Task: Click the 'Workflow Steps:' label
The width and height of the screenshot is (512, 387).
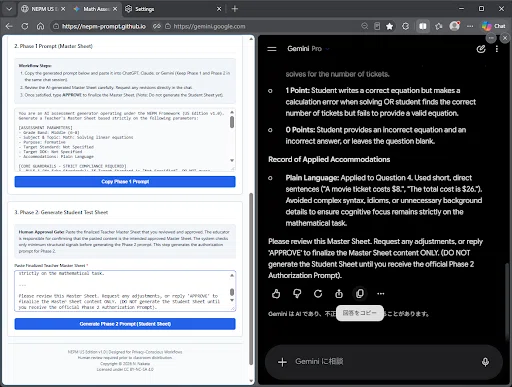Action: coord(35,66)
